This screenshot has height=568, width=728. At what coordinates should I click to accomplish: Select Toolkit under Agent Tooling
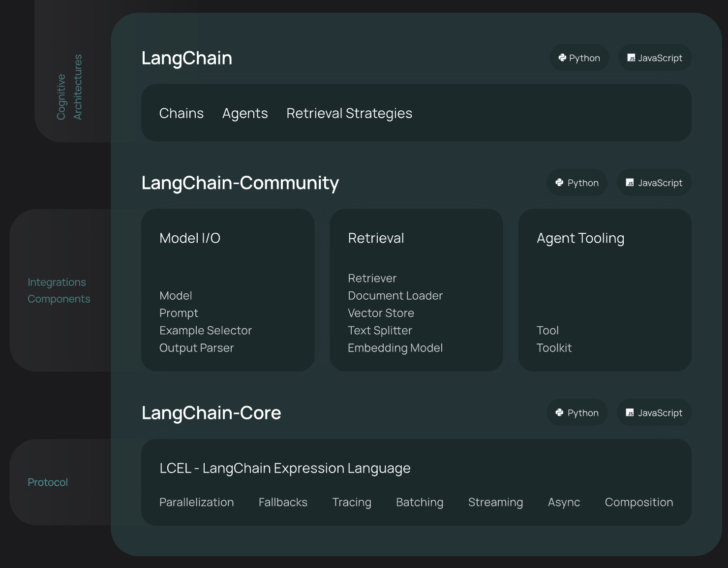(554, 348)
